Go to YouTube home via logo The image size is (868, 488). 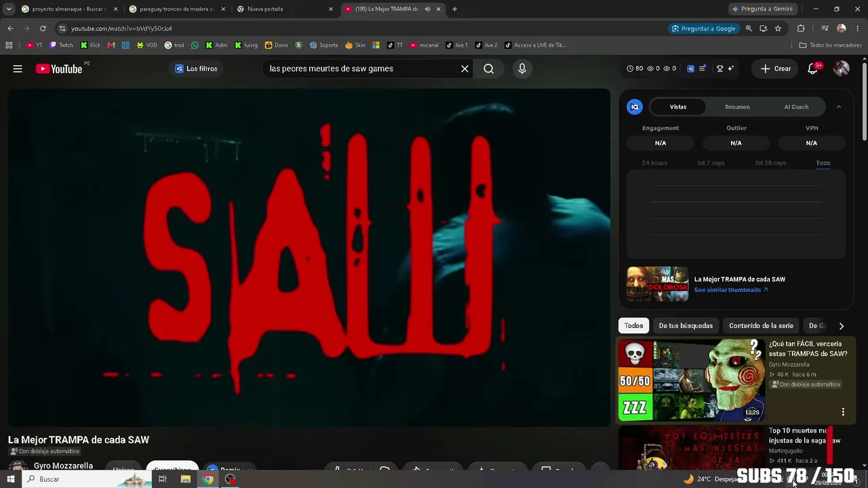[x=59, y=68]
